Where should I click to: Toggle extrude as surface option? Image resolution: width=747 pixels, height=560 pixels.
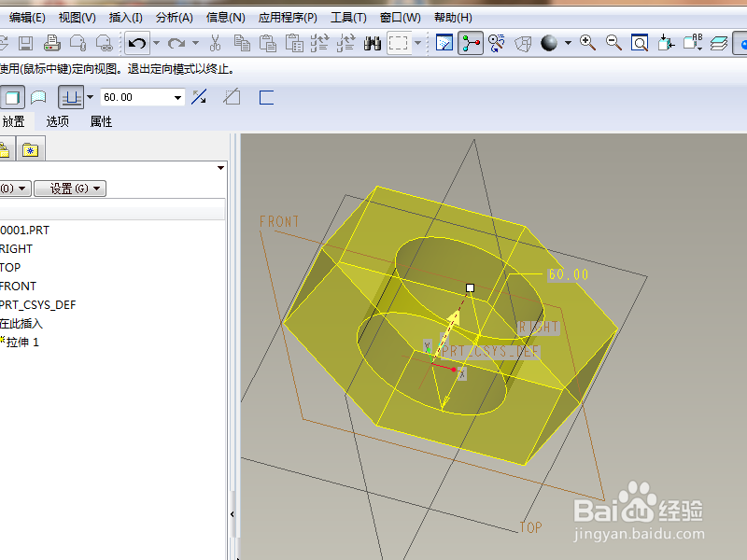tap(38, 98)
